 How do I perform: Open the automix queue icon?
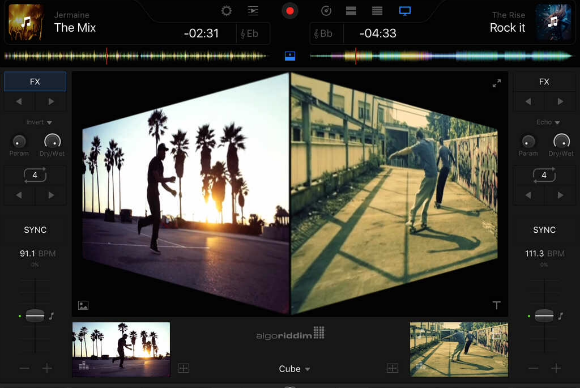pos(253,11)
